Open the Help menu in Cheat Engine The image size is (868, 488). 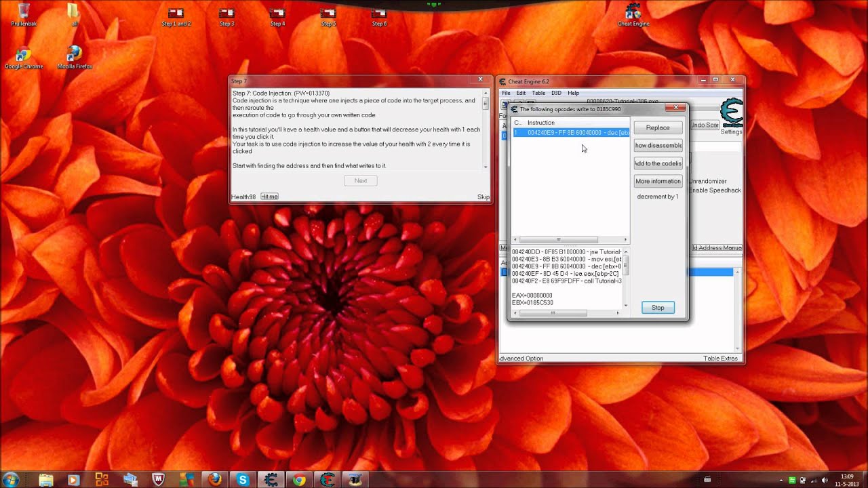pos(574,93)
